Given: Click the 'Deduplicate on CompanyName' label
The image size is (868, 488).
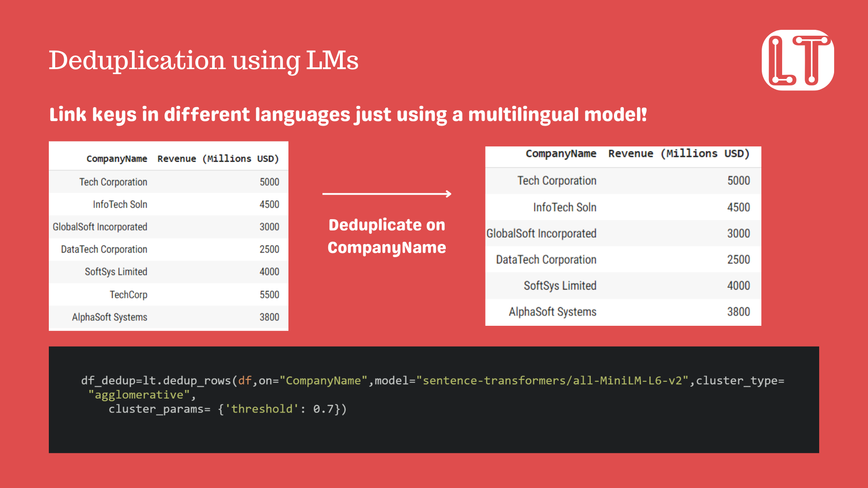Looking at the screenshot, I should click(387, 236).
